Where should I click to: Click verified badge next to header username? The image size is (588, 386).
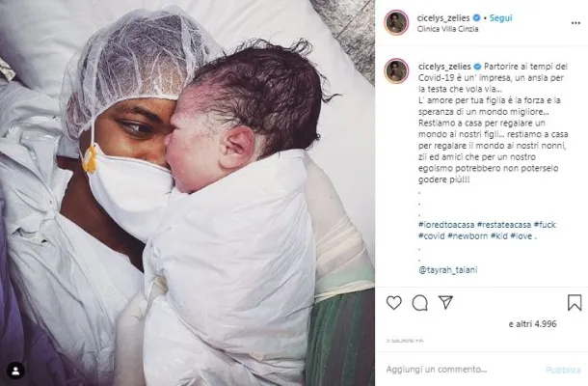[x=476, y=17]
